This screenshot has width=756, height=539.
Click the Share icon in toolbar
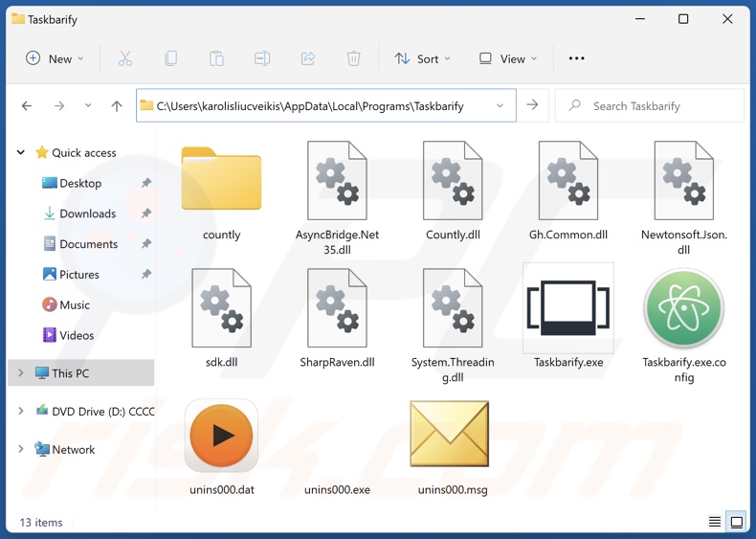point(308,58)
